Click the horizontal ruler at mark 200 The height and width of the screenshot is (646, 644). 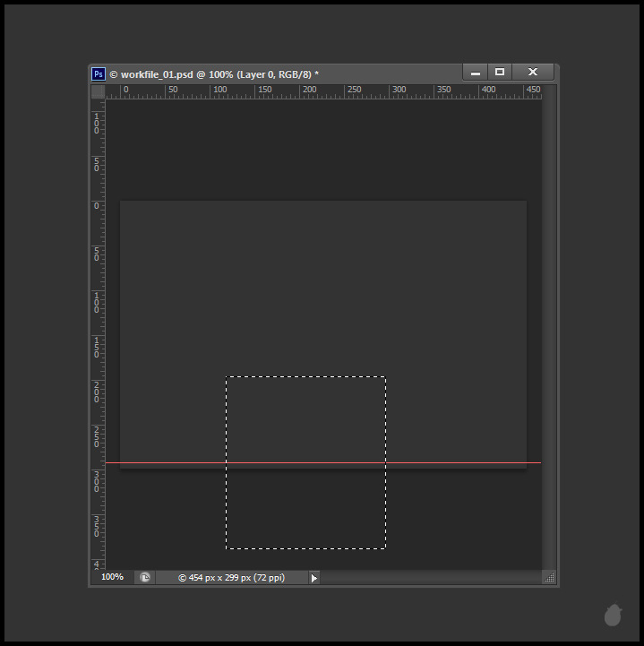(x=308, y=90)
